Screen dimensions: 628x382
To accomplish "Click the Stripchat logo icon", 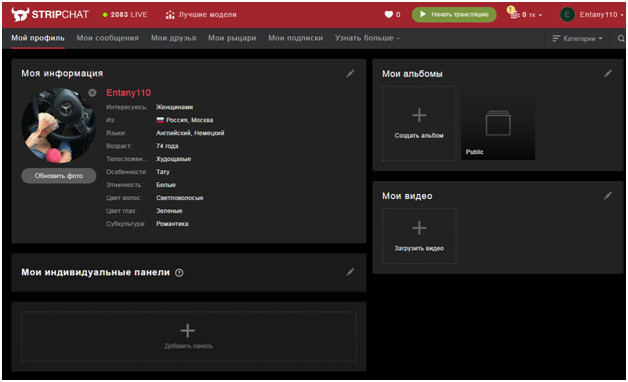I will (x=20, y=14).
